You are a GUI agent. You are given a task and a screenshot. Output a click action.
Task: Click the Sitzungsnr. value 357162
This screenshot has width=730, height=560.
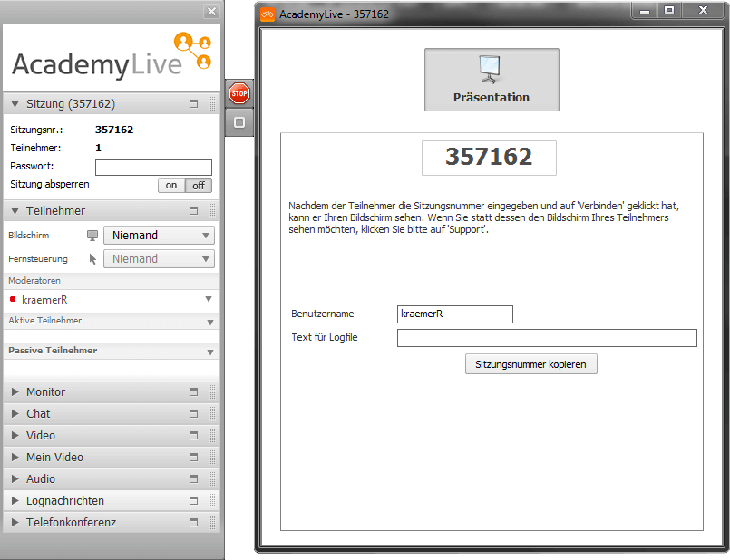pos(114,130)
